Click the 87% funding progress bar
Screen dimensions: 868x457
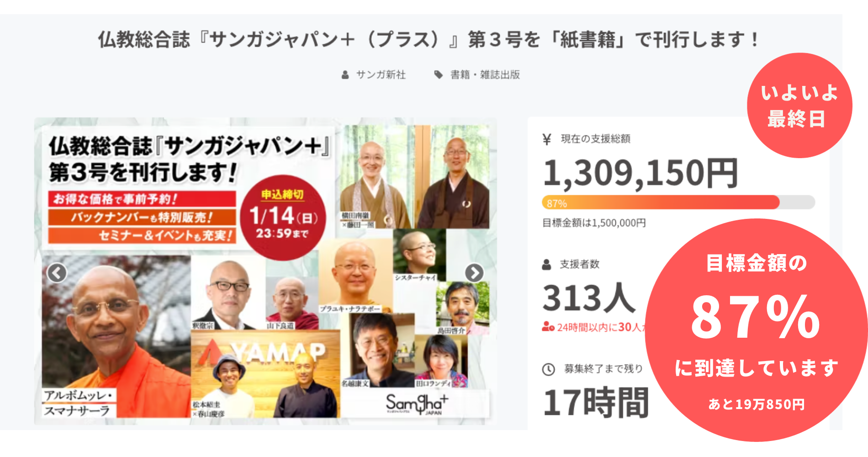678,202
